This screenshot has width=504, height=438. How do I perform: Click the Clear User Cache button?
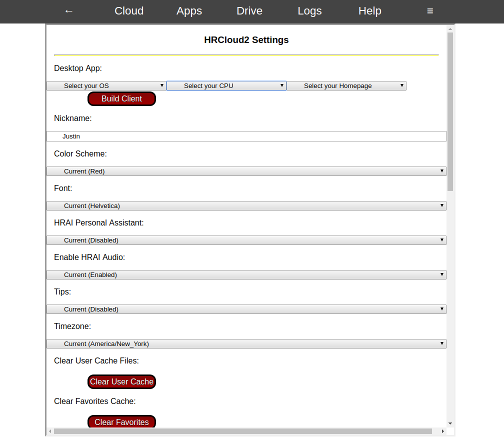tap(121, 381)
